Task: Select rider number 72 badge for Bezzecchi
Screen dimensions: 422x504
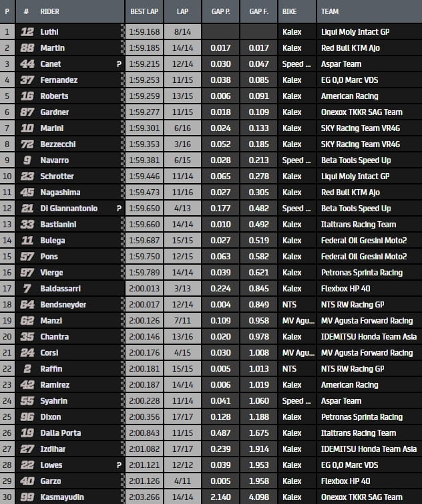Action: coord(27,144)
